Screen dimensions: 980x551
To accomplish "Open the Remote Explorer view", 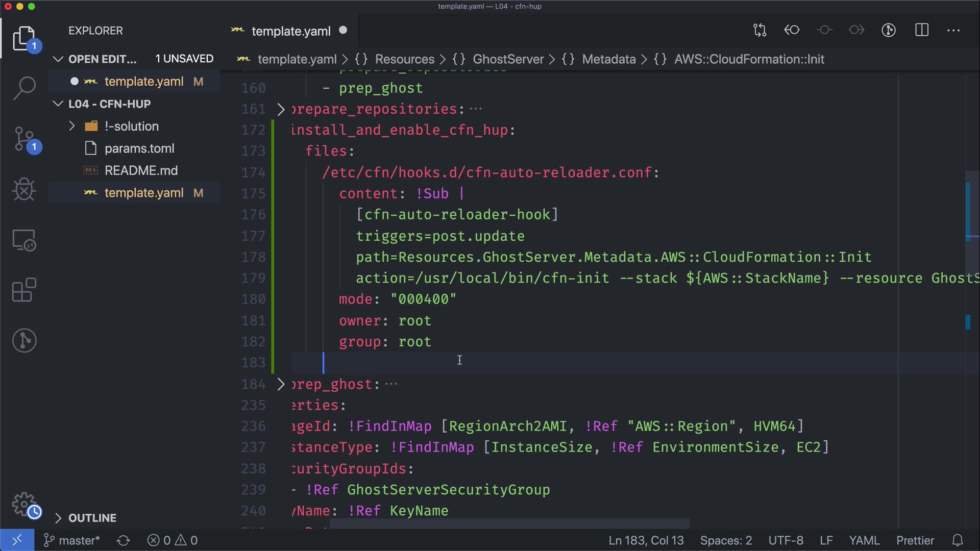I will [24, 240].
